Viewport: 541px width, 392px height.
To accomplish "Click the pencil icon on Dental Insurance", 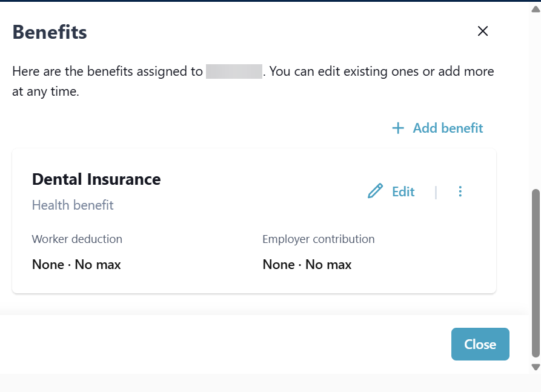I will 376,191.
